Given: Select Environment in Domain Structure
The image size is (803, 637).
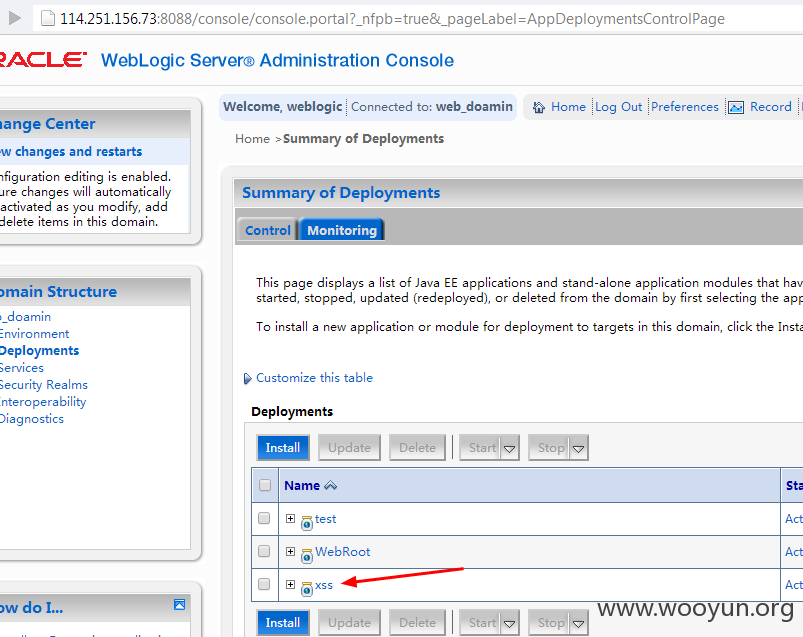Looking at the screenshot, I should [x=34, y=334].
